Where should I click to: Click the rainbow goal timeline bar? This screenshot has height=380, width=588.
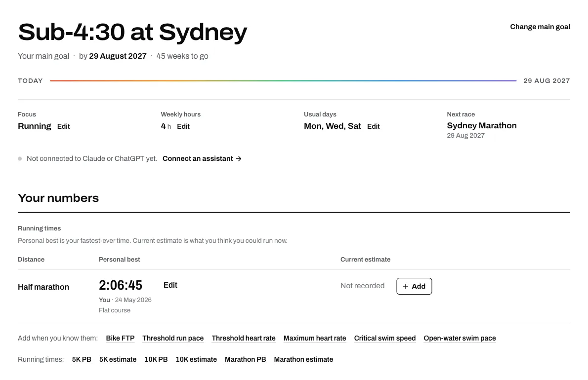pos(283,80)
